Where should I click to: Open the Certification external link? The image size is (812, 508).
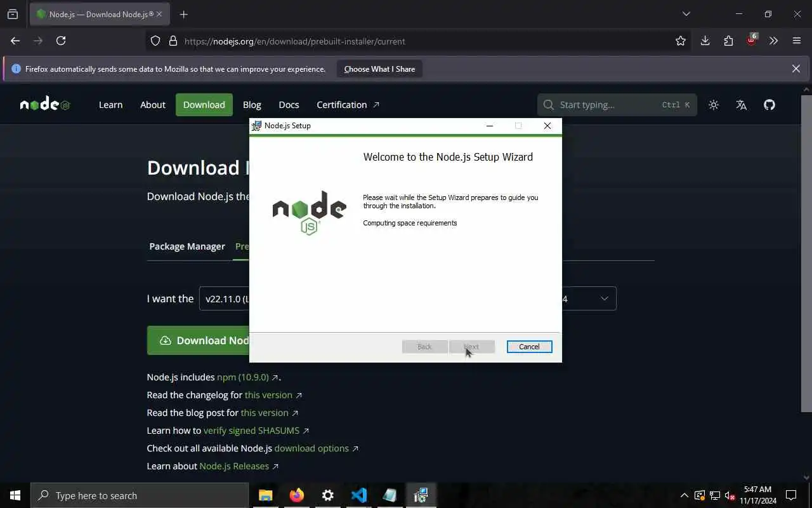coord(348,105)
